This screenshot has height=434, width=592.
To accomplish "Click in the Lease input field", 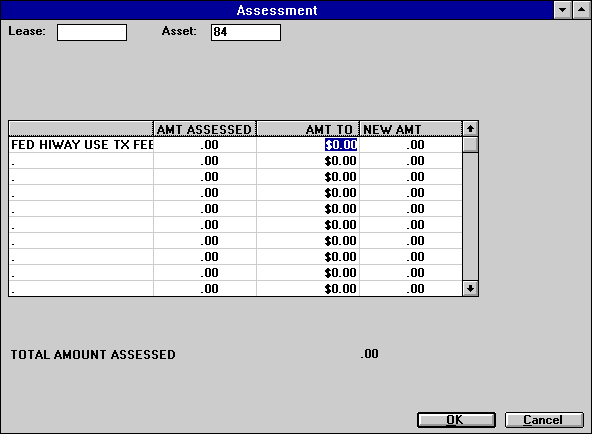I will point(92,32).
